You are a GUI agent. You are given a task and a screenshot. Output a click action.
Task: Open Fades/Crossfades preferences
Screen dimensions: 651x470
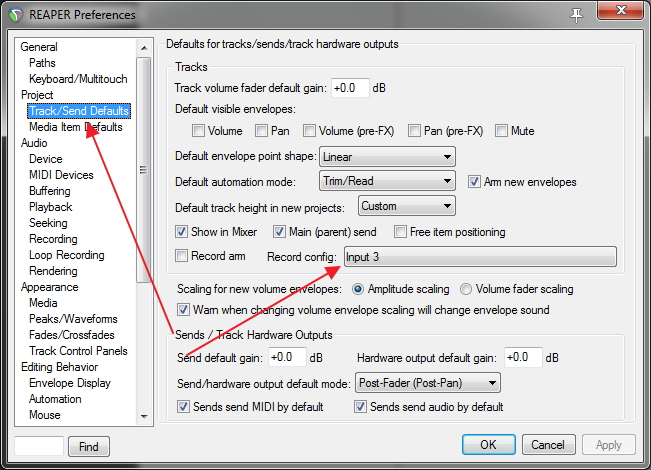tap(71, 335)
